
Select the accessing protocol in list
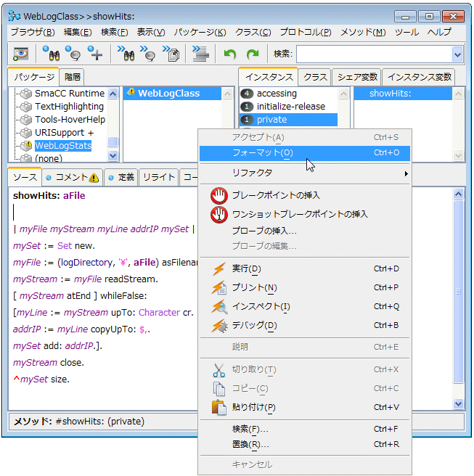(x=277, y=94)
